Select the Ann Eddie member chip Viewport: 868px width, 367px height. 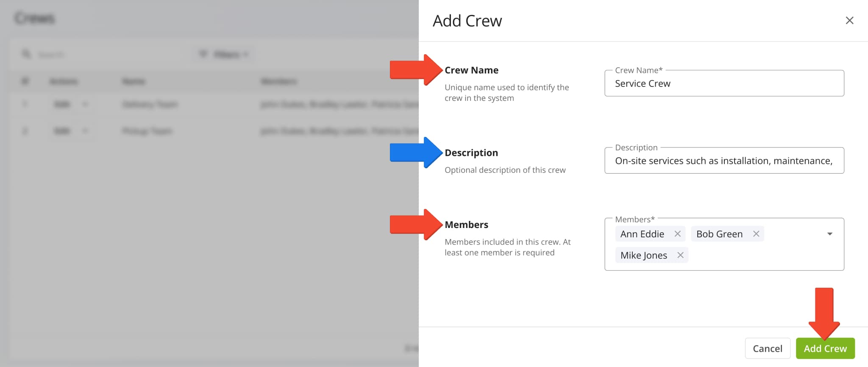642,234
